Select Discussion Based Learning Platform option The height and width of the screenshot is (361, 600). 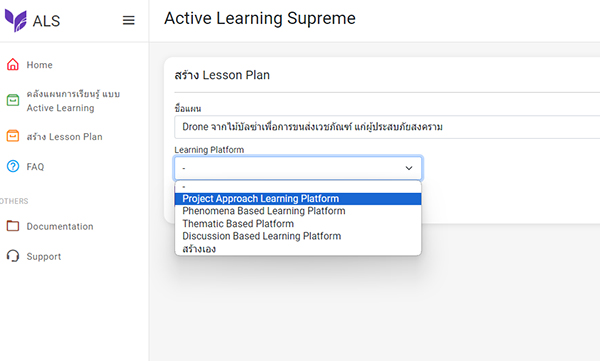(298, 236)
